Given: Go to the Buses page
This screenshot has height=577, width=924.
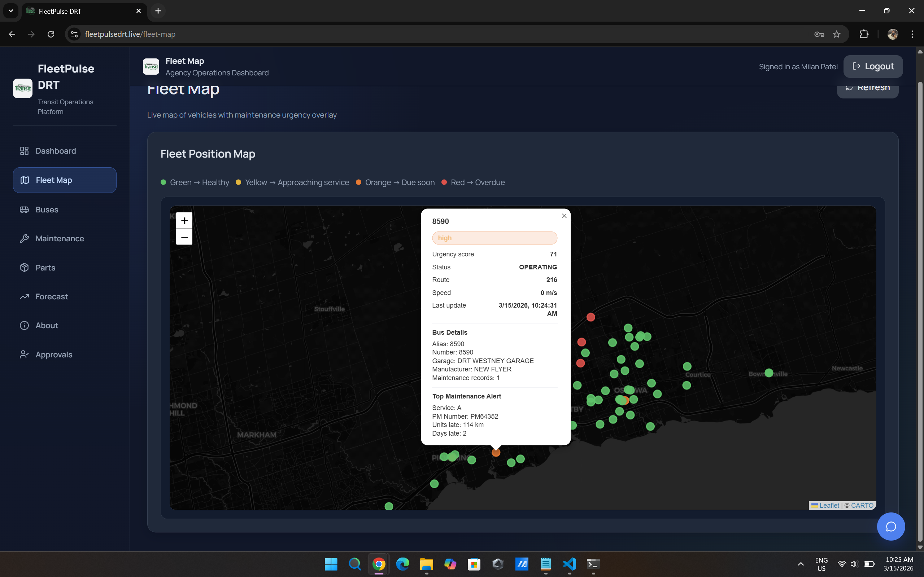Looking at the screenshot, I should 47,210.
